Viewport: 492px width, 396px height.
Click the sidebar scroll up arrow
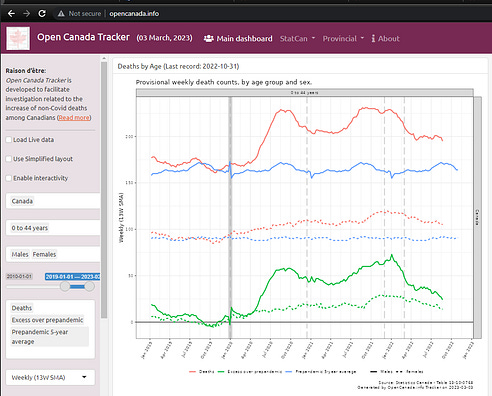(x=104, y=59)
